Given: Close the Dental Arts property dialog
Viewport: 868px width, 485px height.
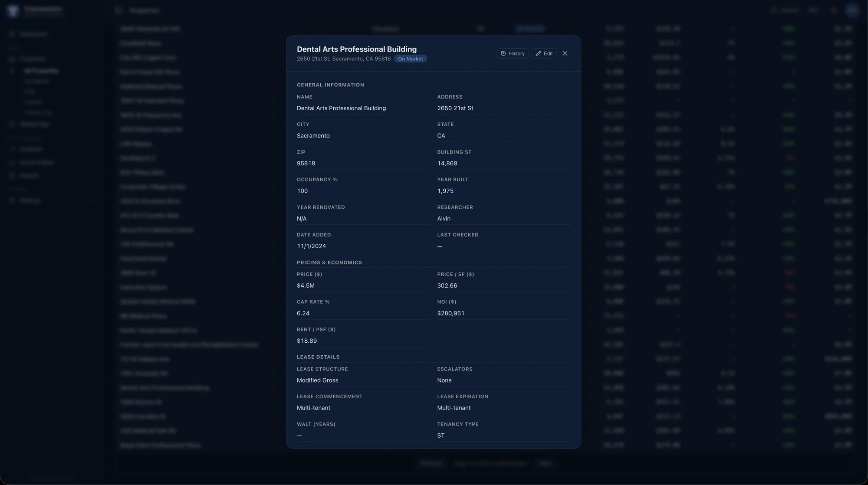Looking at the screenshot, I should pyautogui.click(x=565, y=53).
